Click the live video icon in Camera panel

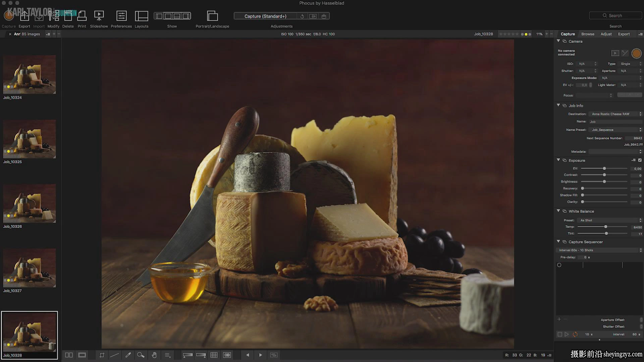coord(615,53)
